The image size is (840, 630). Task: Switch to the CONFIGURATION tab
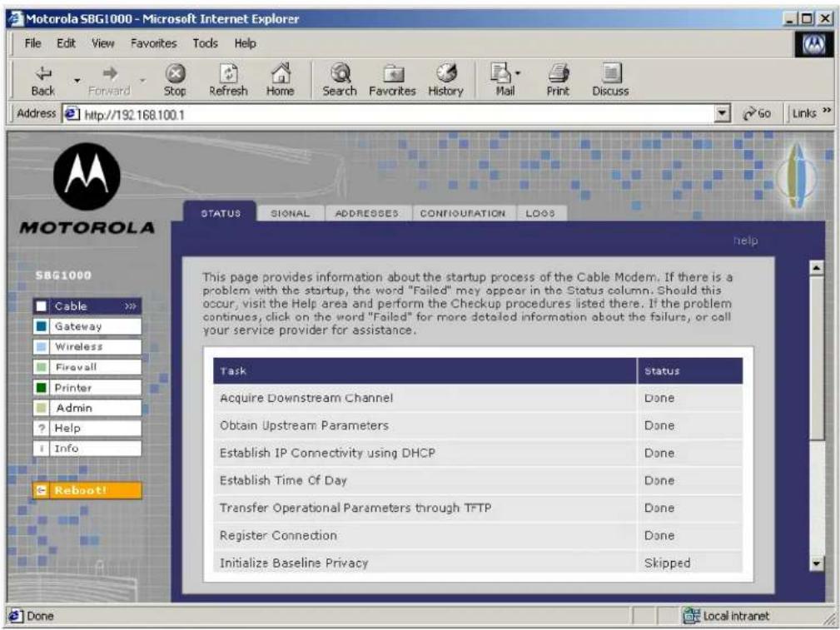[463, 213]
